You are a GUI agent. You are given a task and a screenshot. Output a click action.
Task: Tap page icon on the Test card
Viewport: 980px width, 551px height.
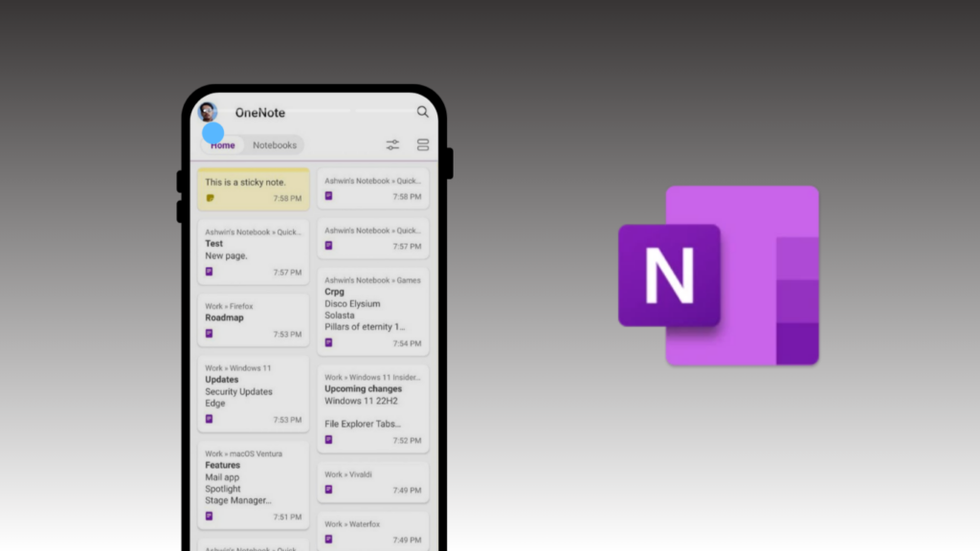[x=210, y=272]
